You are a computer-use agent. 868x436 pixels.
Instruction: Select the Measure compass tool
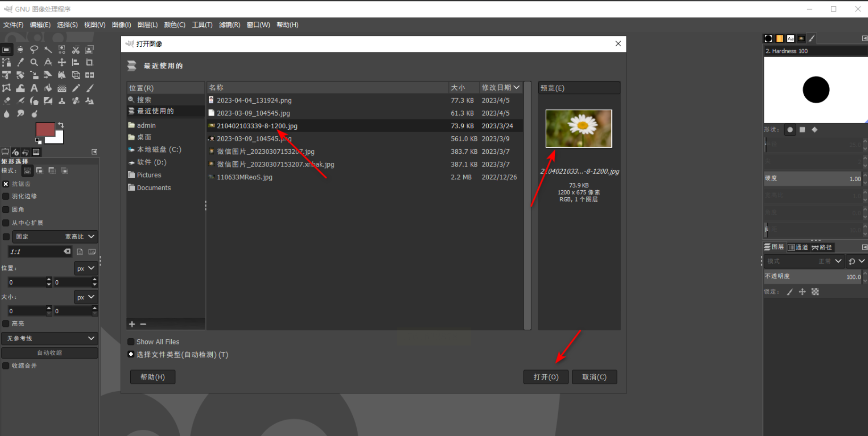point(48,62)
